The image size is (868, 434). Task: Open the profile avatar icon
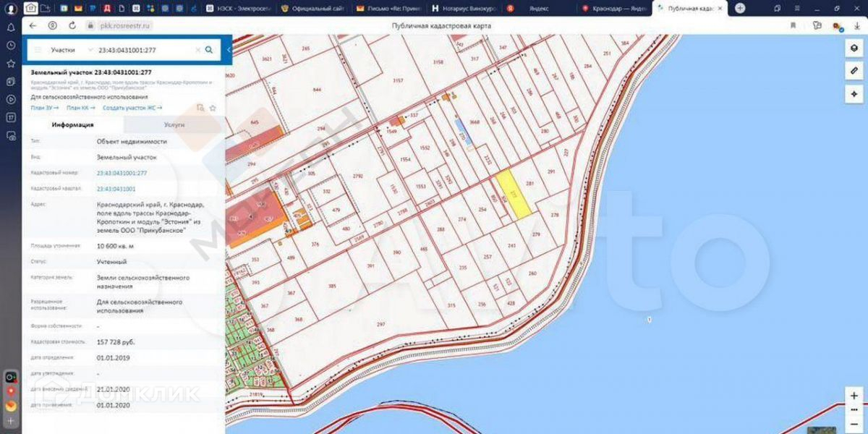tap(11, 9)
